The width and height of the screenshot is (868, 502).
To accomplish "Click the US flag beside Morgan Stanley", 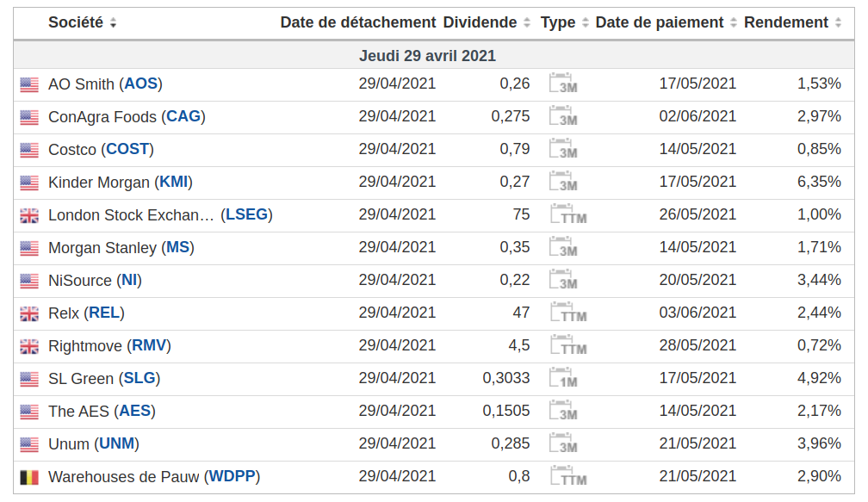I will (x=29, y=248).
